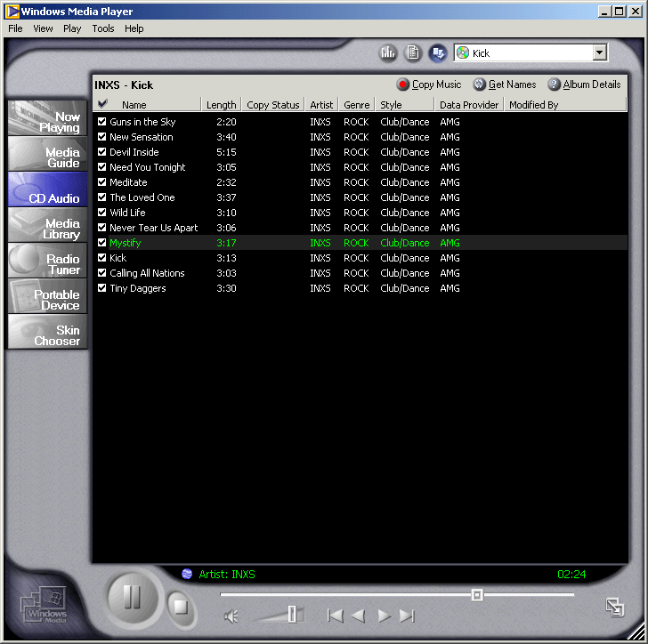Click the Album Details button

tap(584, 85)
